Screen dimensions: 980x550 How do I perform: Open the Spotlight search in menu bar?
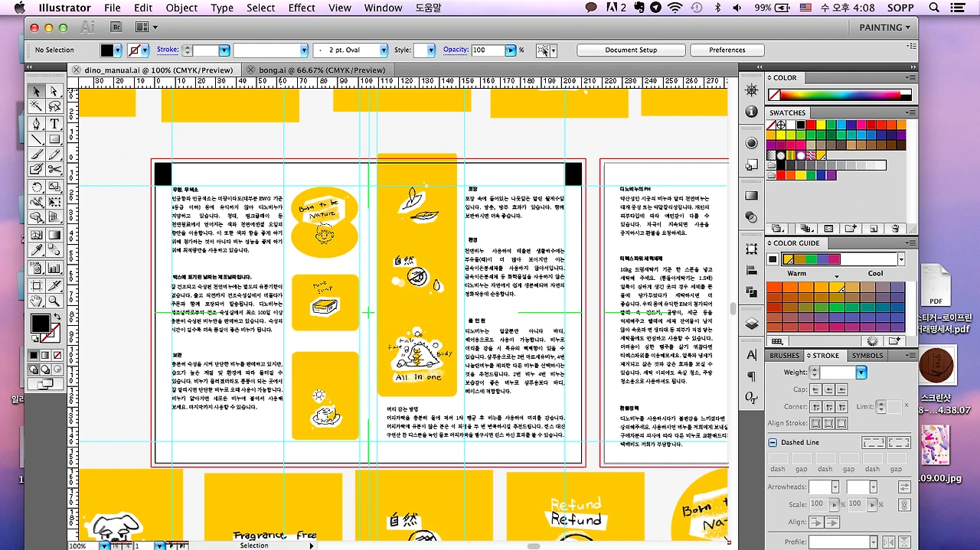(x=934, y=8)
